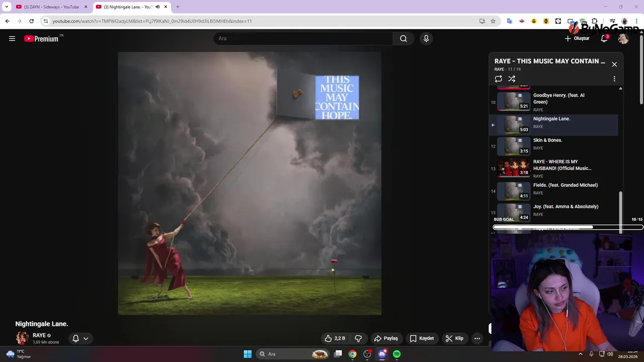Click the taskbar Ara search box
Image resolution: width=644 pixels, height=362 pixels.
click(x=293, y=354)
